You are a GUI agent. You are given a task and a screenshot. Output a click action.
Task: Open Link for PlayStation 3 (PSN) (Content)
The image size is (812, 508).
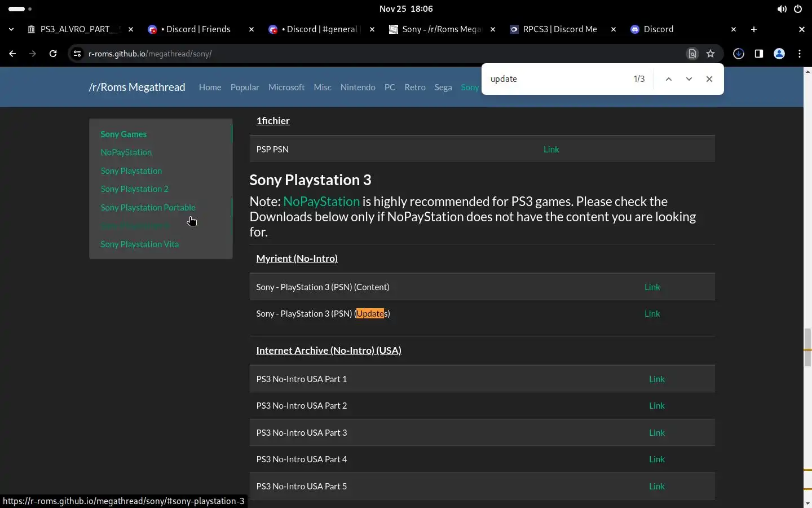[652, 287]
